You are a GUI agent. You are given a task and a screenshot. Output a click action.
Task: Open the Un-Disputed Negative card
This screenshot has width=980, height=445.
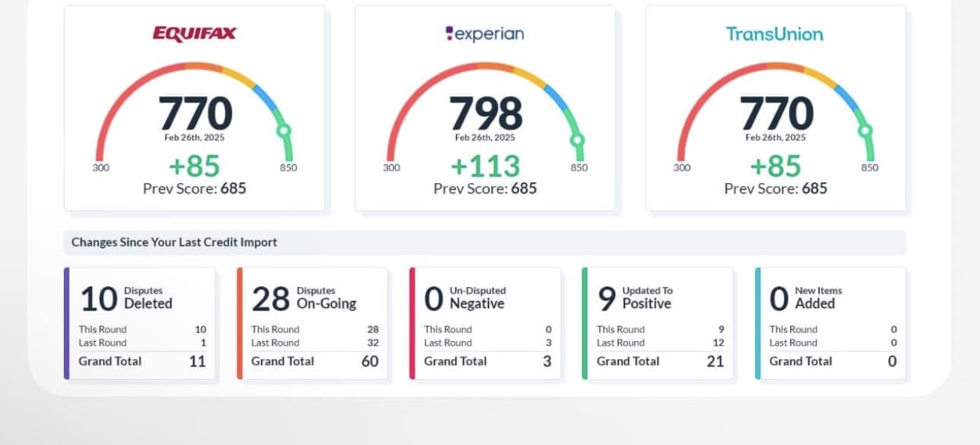click(486, 298)
